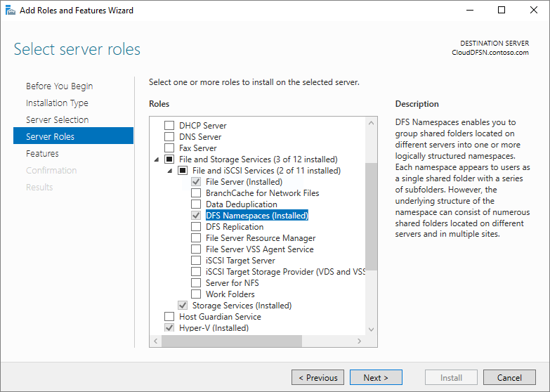The height and width of the screenshot is (392, 550).
Task: Go to Server Selection step
Action: point(57,120)
